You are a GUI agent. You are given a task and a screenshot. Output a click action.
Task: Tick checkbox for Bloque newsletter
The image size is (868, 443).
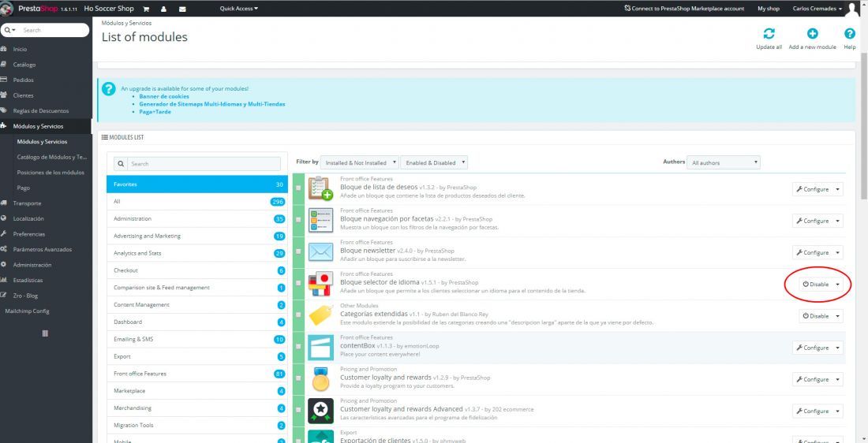coord(299,252)
